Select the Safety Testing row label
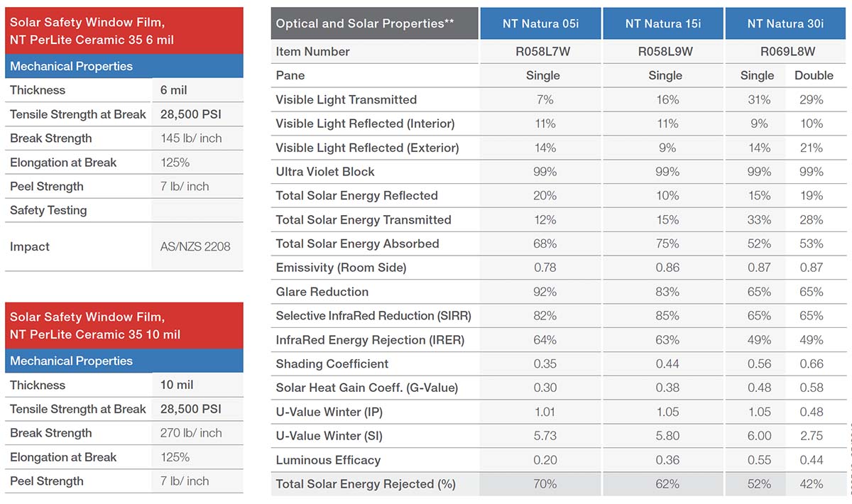This screenshot has width=852, height=504. tap(48, 210)
